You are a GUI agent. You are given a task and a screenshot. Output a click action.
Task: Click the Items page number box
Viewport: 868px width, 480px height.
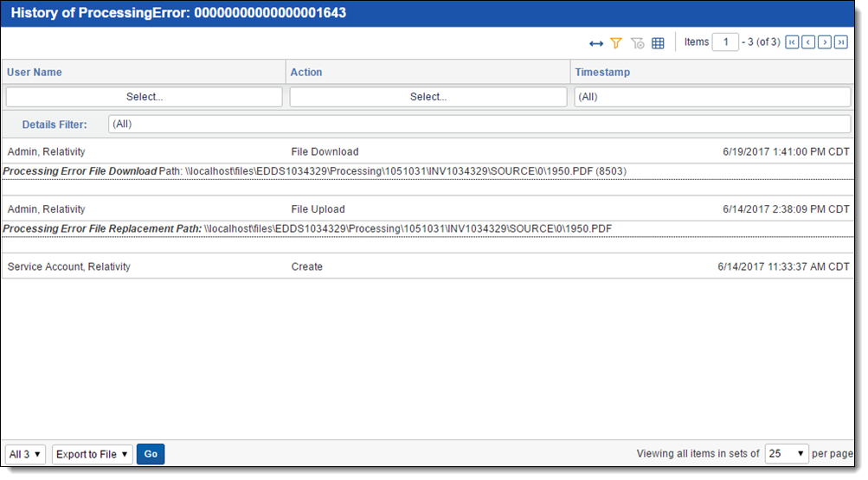click(x=725, y=42)
